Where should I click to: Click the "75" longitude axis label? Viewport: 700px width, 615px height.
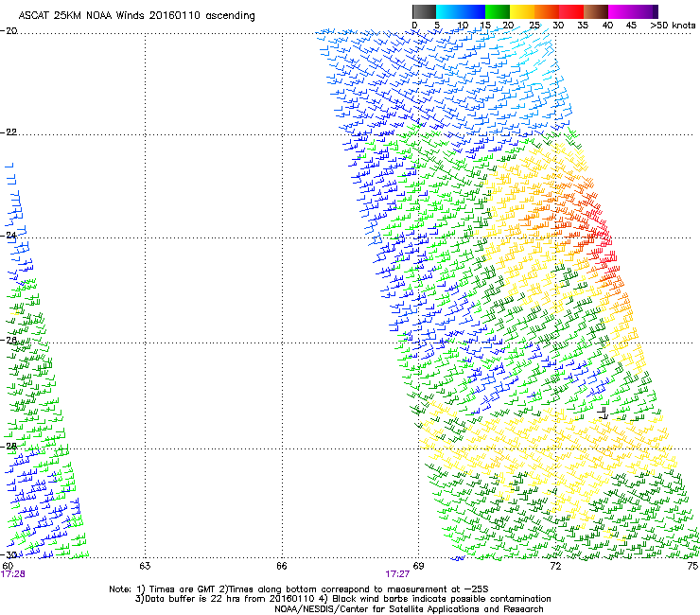click(x=692, y=566)
